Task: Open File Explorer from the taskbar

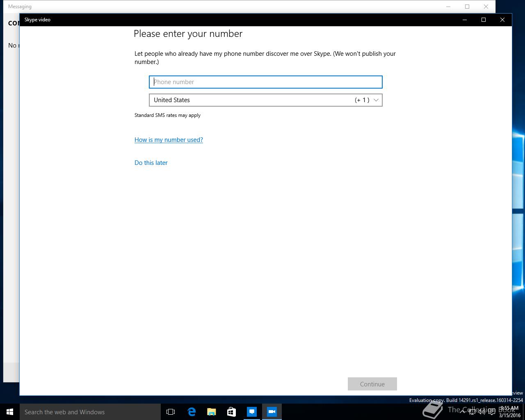Action: click(212, 412)
